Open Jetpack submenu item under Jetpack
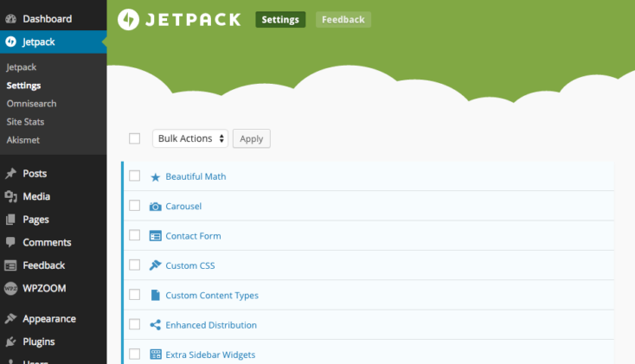 click(22, 67)
